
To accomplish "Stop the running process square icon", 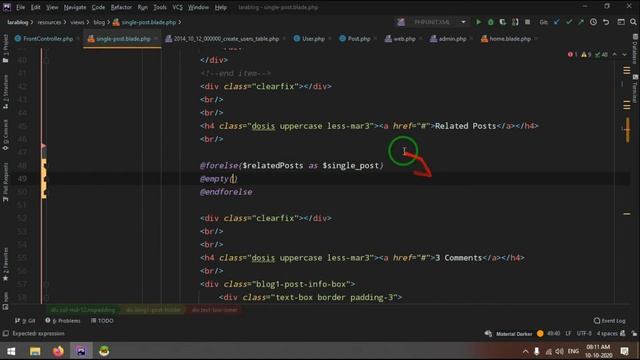I will (x=527, y=22).
